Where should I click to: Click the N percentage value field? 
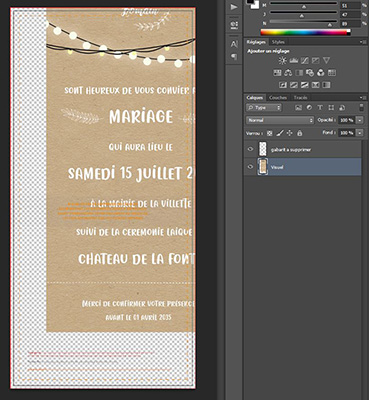click(x=350, y=24)
